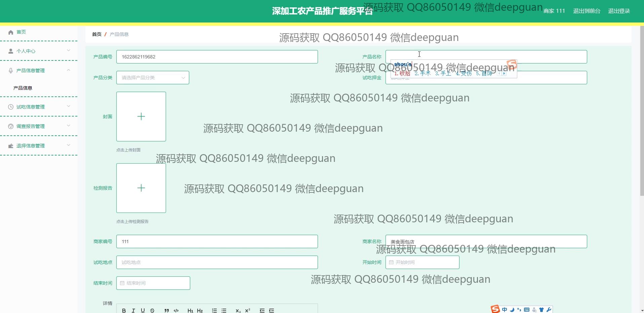
Task: Toggle Sogou half/full-width moon icon
Action: (x=512, y=310)
